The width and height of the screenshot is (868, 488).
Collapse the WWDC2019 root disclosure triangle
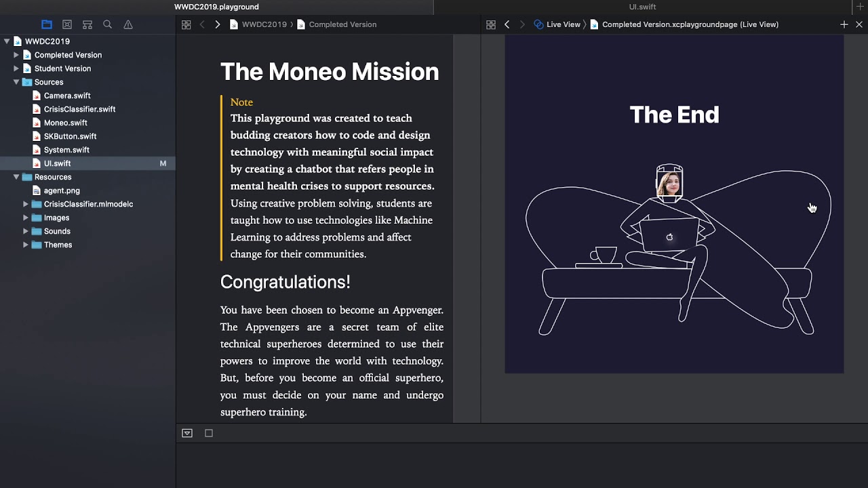[x=7, y=41]
